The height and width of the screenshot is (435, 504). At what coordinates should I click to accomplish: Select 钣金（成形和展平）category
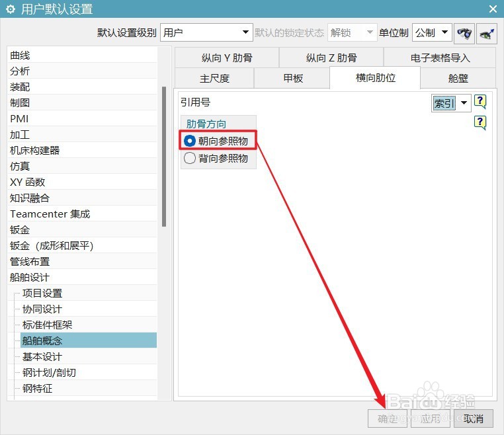click(x=82, y=245)
